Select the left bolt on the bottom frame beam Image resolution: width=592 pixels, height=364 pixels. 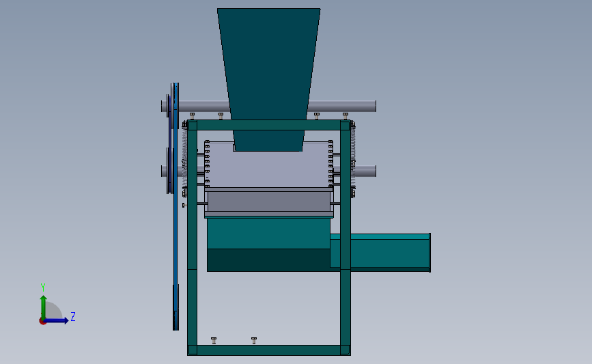(x=214, y=341)
